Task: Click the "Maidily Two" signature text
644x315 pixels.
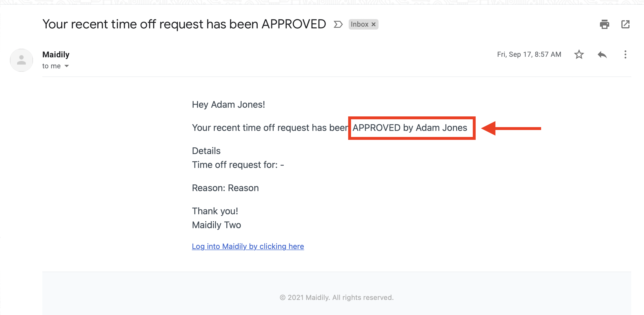Action: [x=216, y=225]
